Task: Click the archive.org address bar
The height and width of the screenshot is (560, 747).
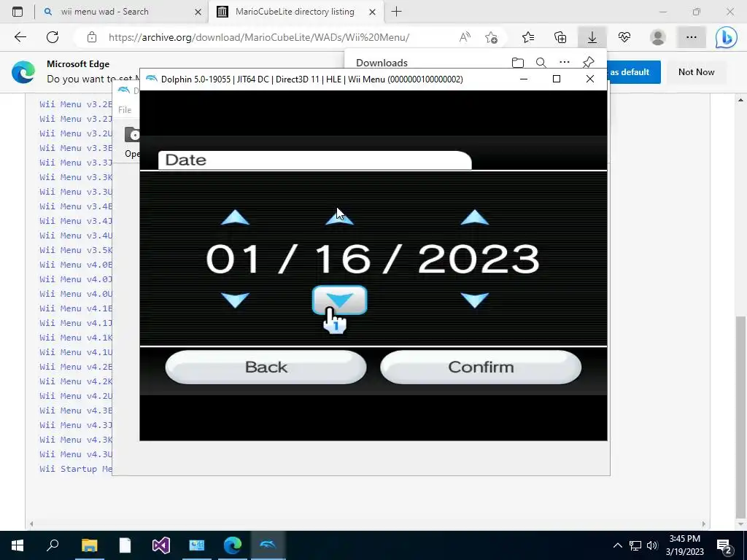Action: click(259, 37)
